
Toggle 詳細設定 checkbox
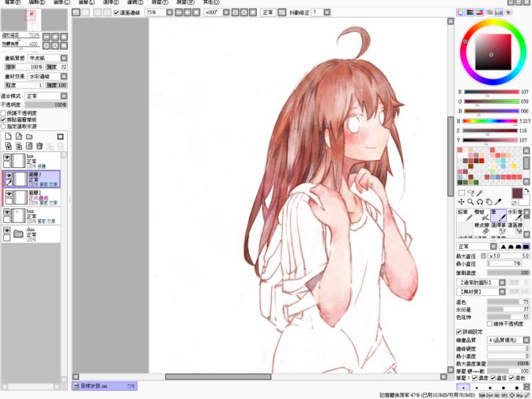click(x=459, y=332)
